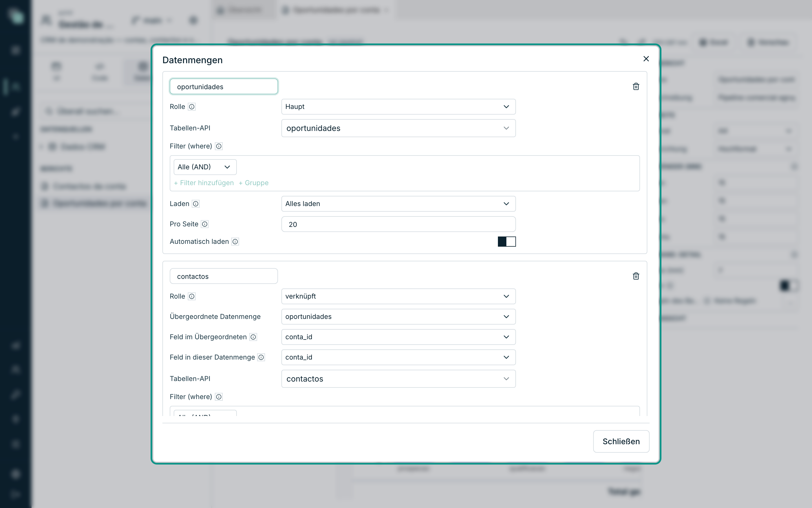This screenshot has width=812, height=508.
Task: Delete the oportunidades dataset via trash icon
Action: tap(636, 86)
